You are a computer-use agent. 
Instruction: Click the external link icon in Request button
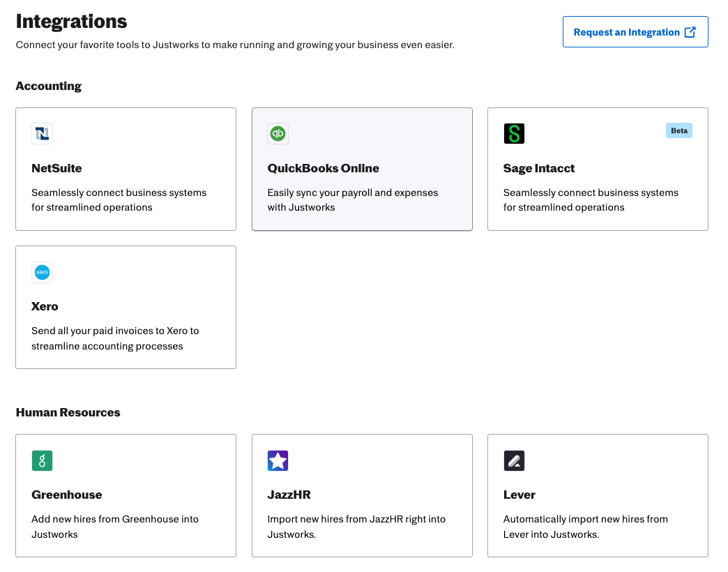690,32
